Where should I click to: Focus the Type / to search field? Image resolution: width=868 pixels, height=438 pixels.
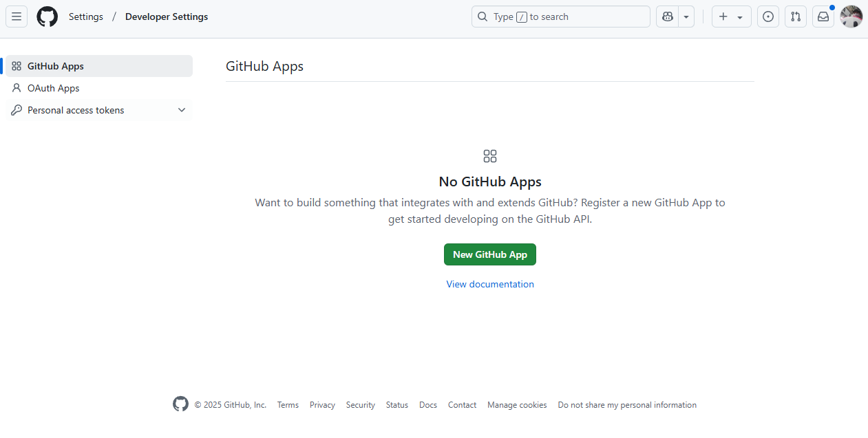[560, 17]
